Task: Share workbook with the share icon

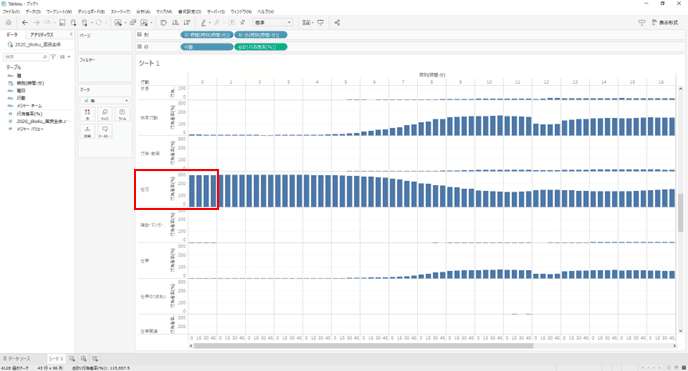Action: point(337,22)
